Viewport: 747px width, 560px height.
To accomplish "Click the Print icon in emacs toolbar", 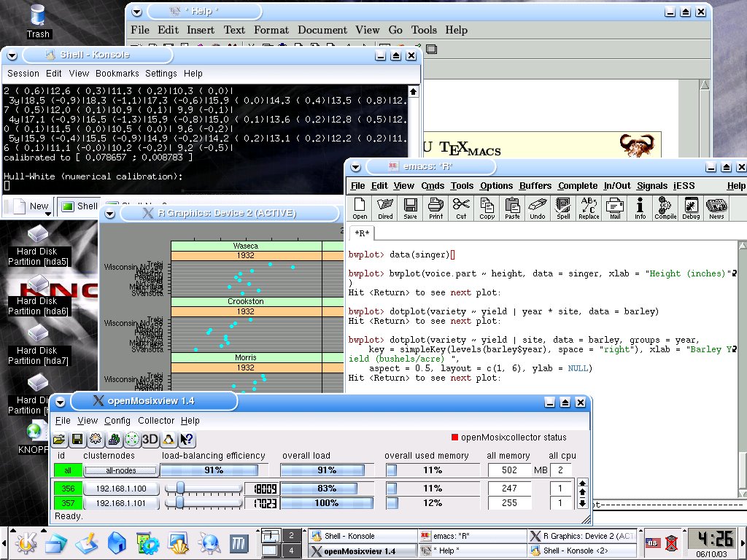I will (x=436, y=208).
